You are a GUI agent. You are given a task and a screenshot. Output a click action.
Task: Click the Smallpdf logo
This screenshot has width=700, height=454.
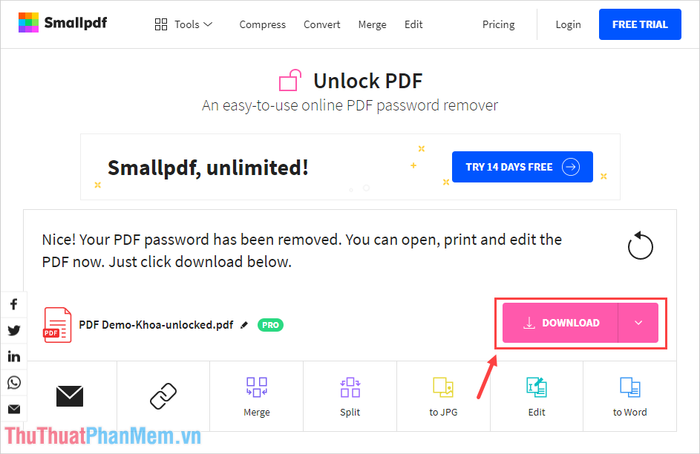pyautogui.click(x=62, y=22)
